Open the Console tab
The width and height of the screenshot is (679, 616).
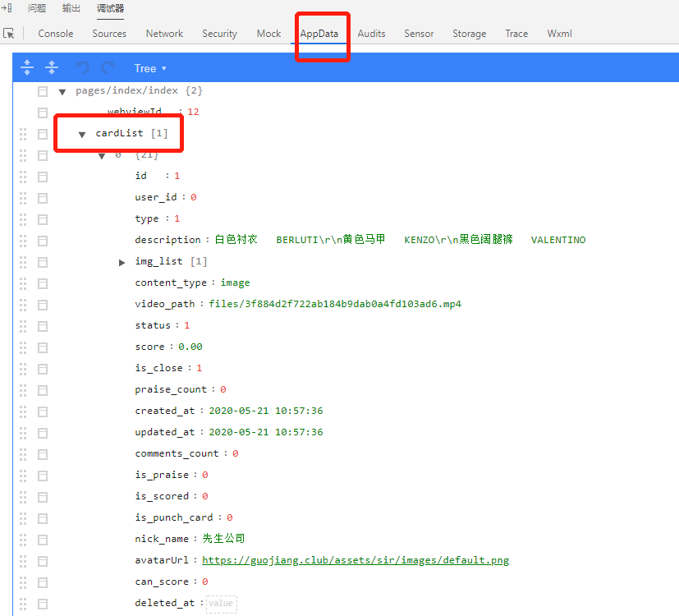(56, 34)
